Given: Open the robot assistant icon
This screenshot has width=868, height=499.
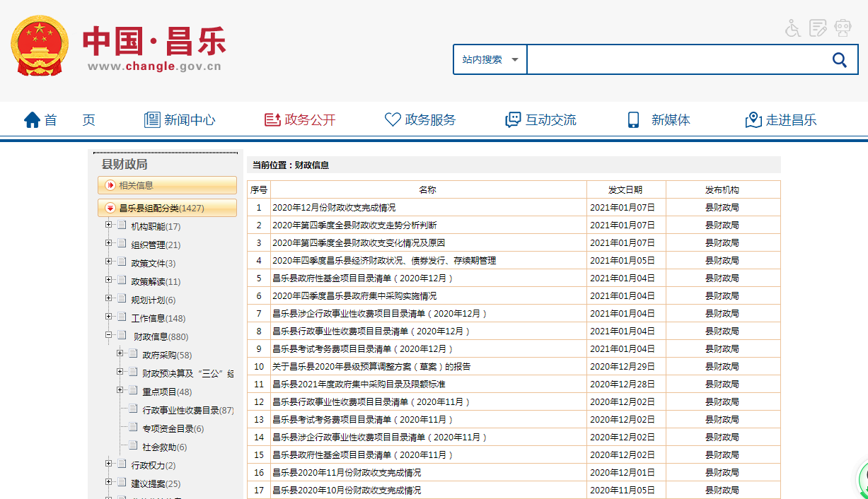Looking at the screenshot, I should [x=843, y=28].
